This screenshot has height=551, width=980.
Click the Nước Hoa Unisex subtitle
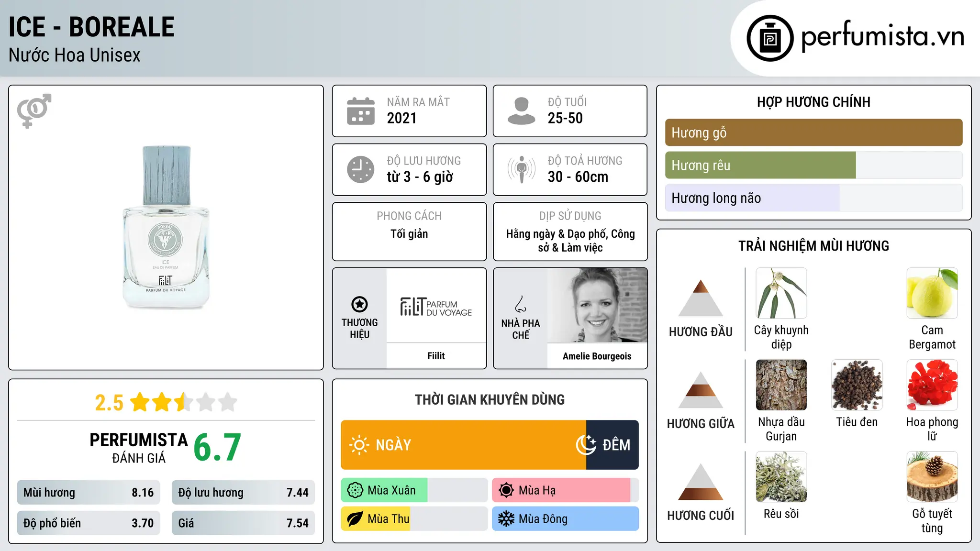[74, 55]
